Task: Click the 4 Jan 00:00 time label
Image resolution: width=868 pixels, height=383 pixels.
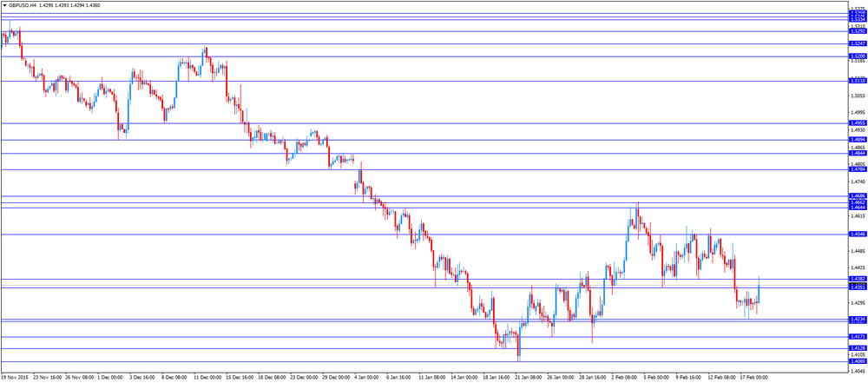Action: tap(366, 376)
